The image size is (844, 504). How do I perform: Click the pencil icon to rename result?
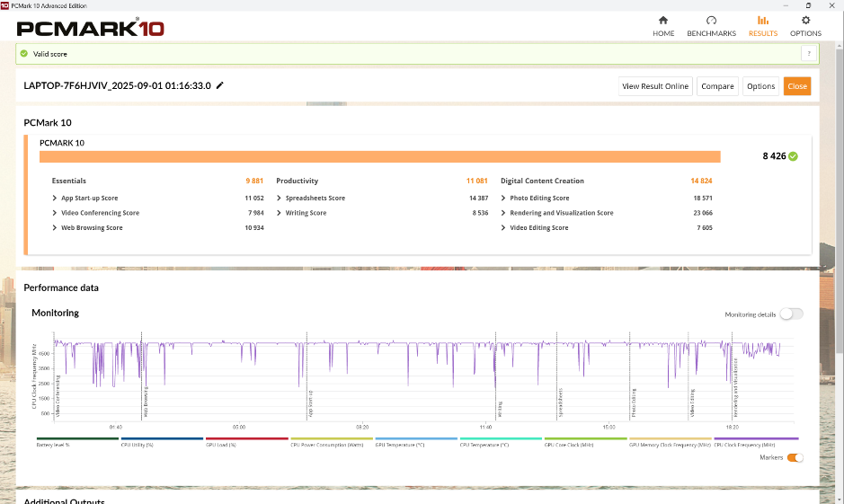[x=219, y=85]
